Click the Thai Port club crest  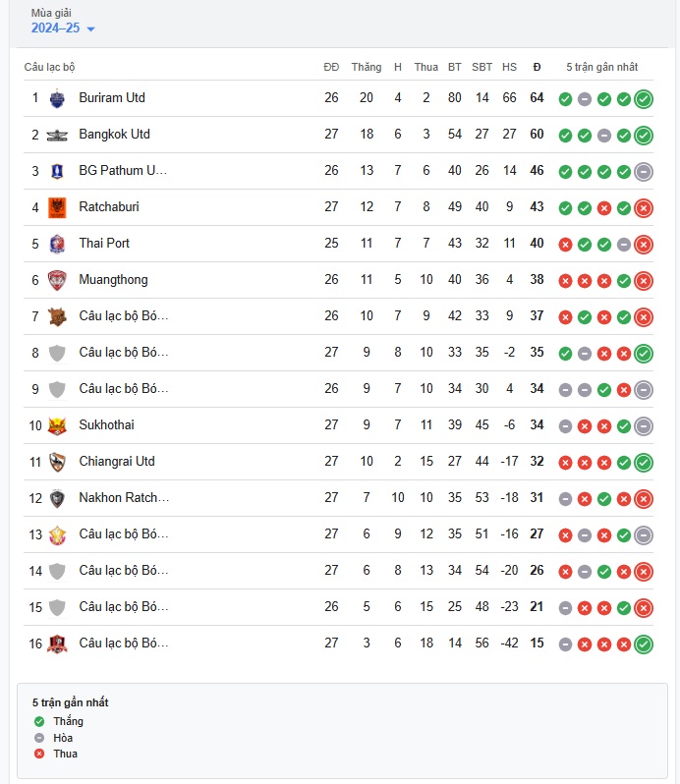point(57,244)
